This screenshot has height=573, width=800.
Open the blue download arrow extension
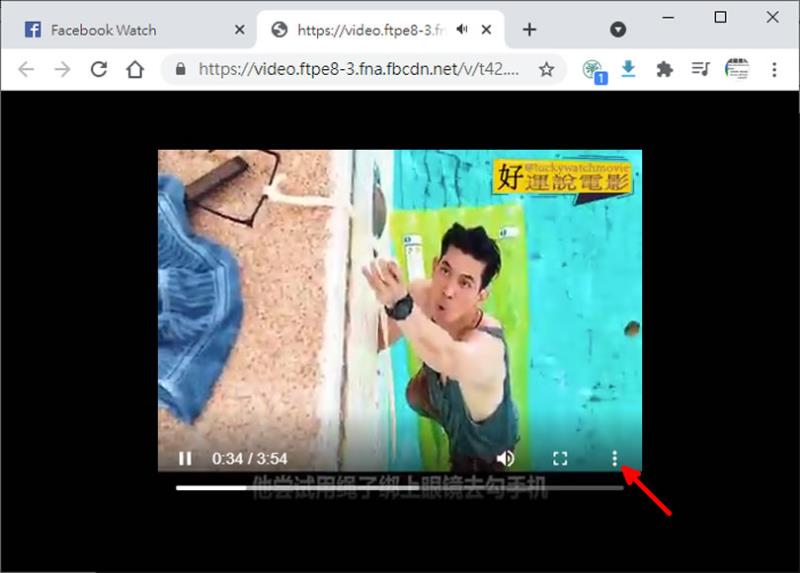pos(629,69)
